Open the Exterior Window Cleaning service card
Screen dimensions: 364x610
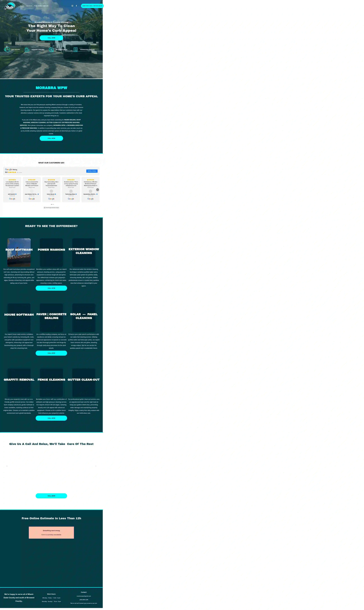click(x=84, y=253)
